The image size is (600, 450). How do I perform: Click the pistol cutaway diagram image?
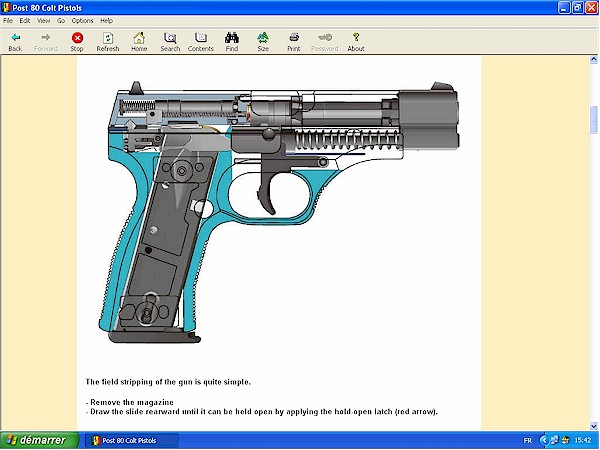click(279, 212)
